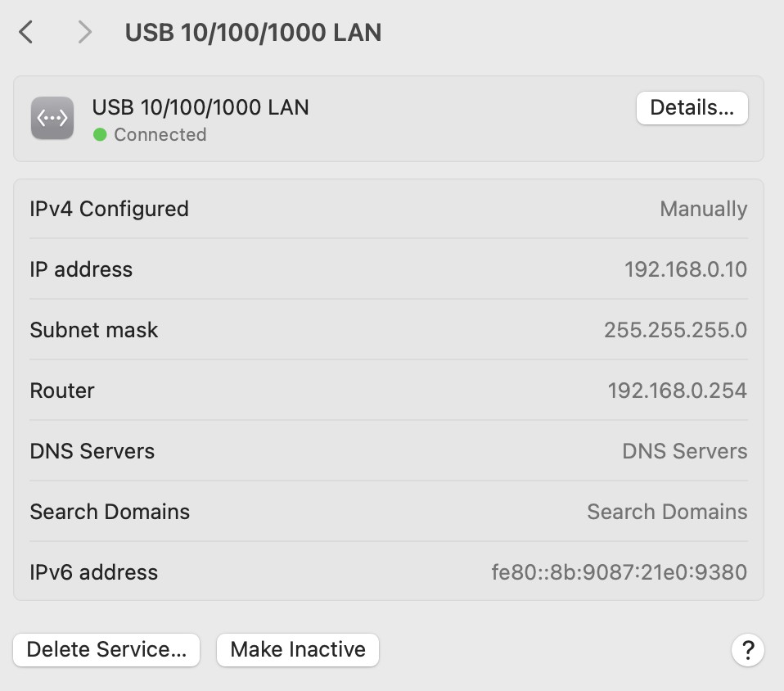Click the Search Domains placeholder field

666,512
